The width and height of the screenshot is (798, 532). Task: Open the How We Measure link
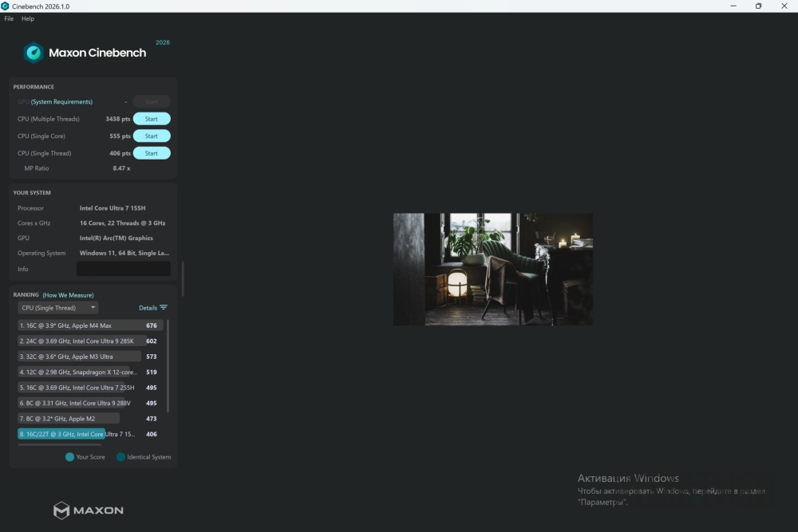point(68,295)
